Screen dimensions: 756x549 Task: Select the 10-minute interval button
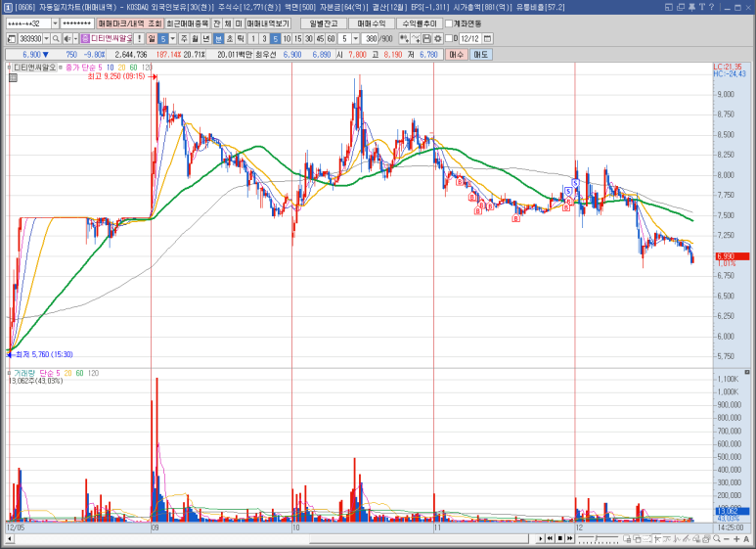coord(287,38)
